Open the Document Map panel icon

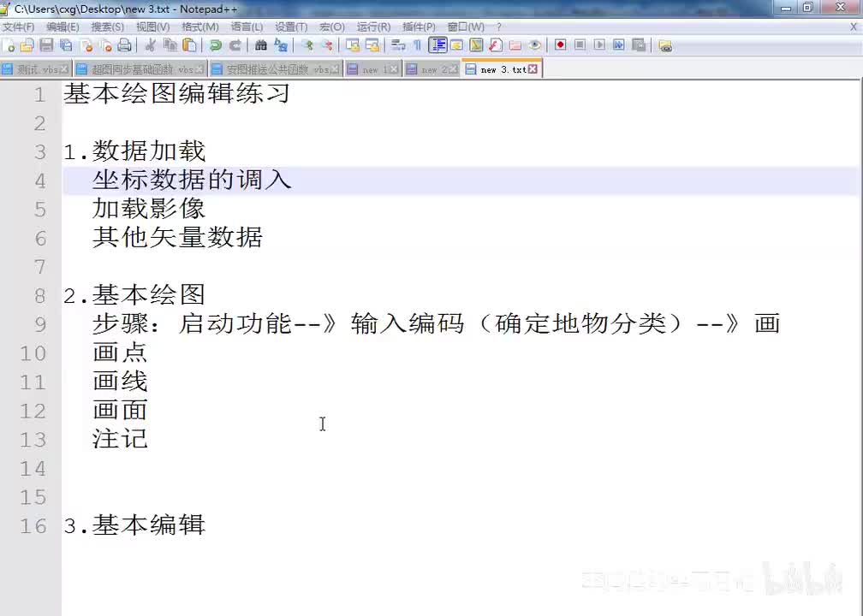[x=476, y=45]
